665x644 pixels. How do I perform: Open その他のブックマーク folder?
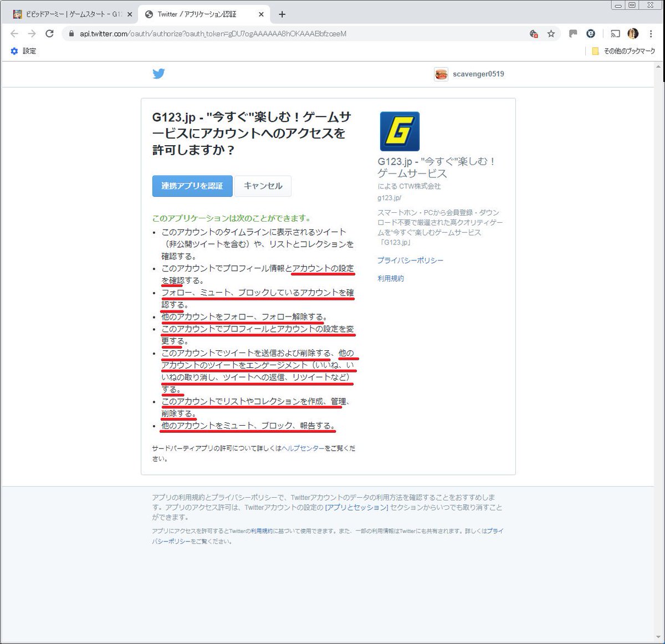(623, 51)
